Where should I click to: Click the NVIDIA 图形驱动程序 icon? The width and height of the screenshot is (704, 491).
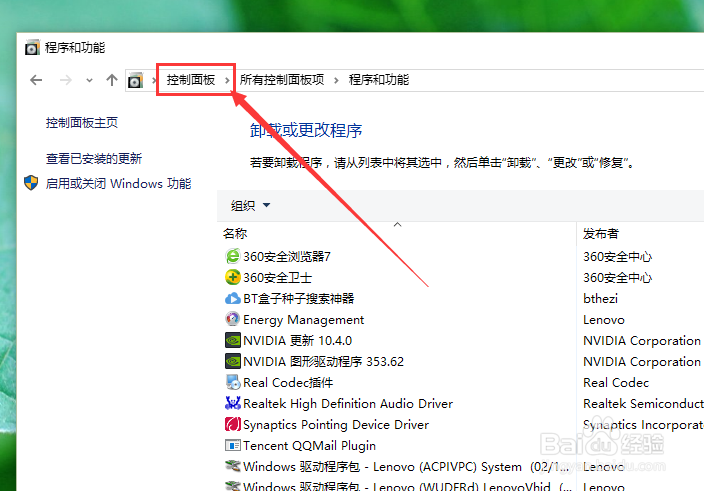[x=233, y=361]
